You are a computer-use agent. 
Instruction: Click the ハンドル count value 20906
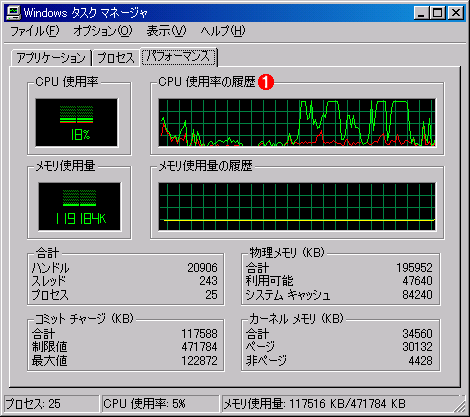point(202,268)
